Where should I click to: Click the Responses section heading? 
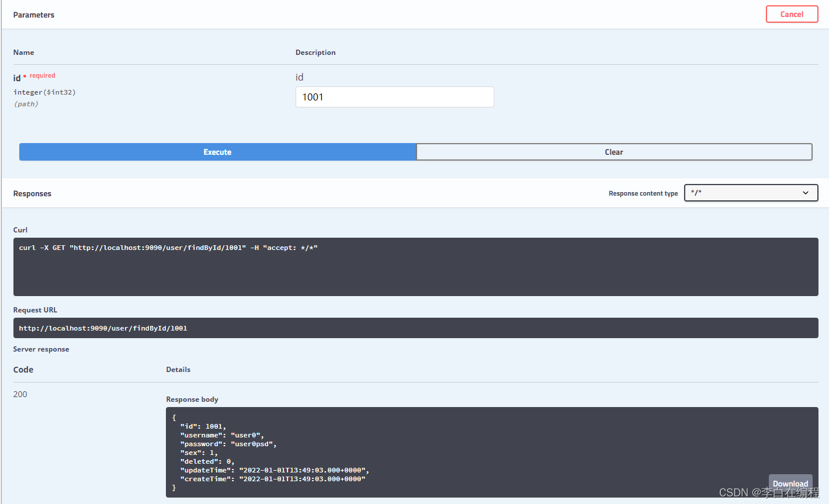click(32, 194)
